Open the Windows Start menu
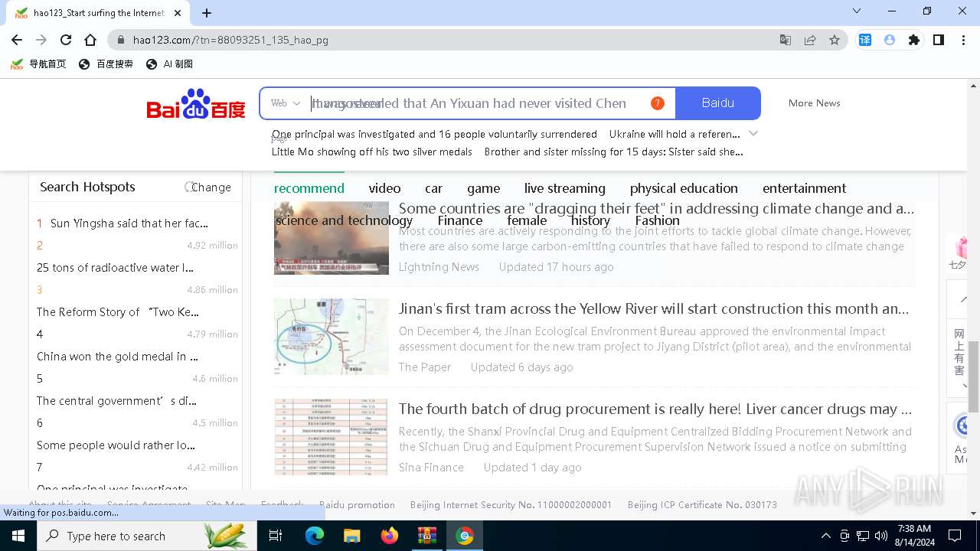This screenshot has width=980, height=551. (x=18, y=536)
